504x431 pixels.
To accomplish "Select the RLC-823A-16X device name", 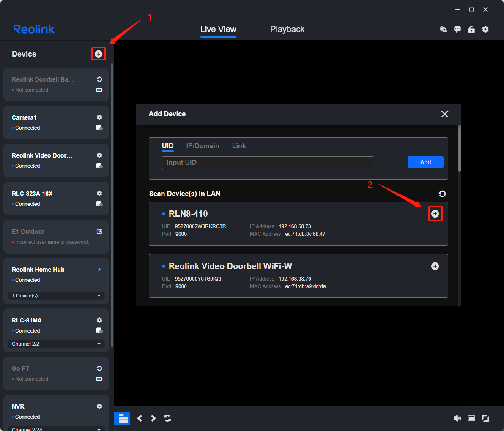I will [x=32, y=194].
